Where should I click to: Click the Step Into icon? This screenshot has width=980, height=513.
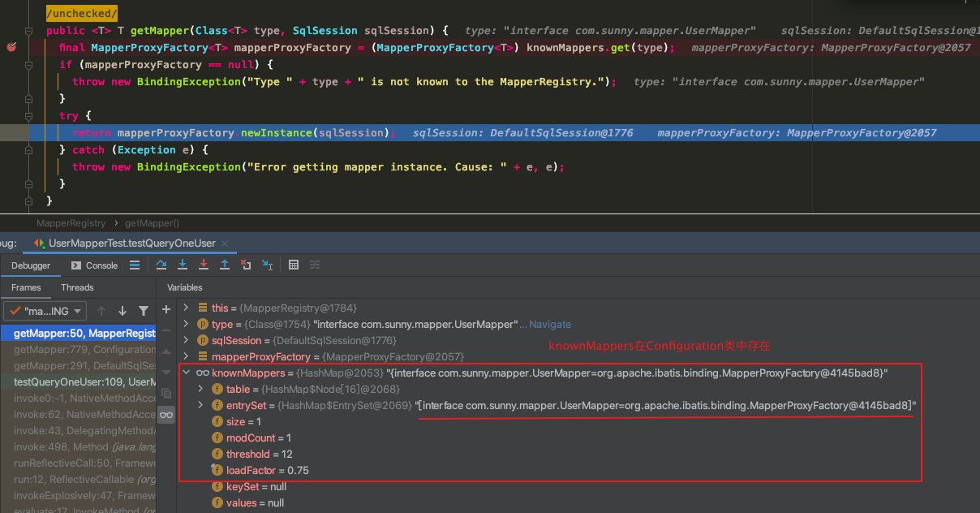click(183, 265)
